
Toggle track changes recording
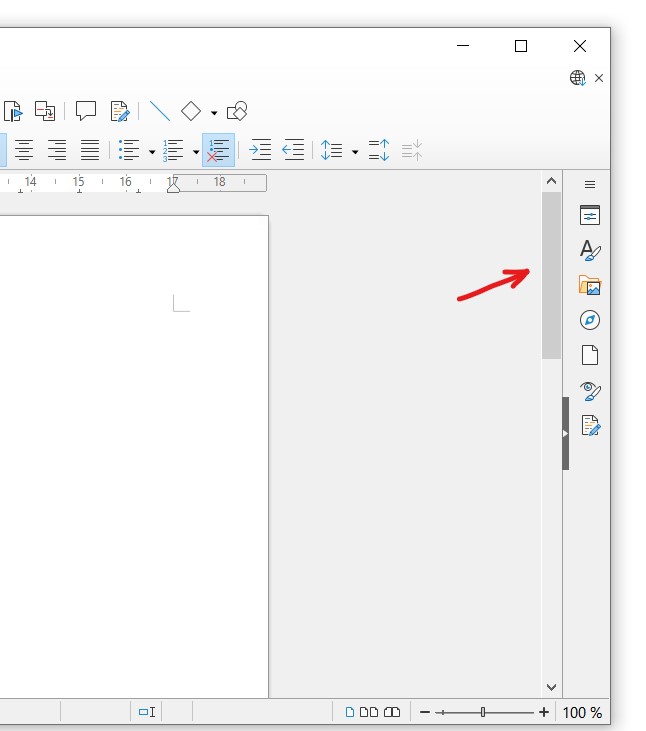point(120,111)
